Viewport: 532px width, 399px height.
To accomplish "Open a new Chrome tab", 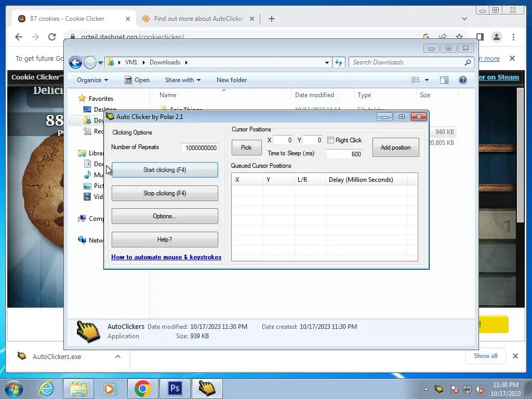I will tap(271, 19).
